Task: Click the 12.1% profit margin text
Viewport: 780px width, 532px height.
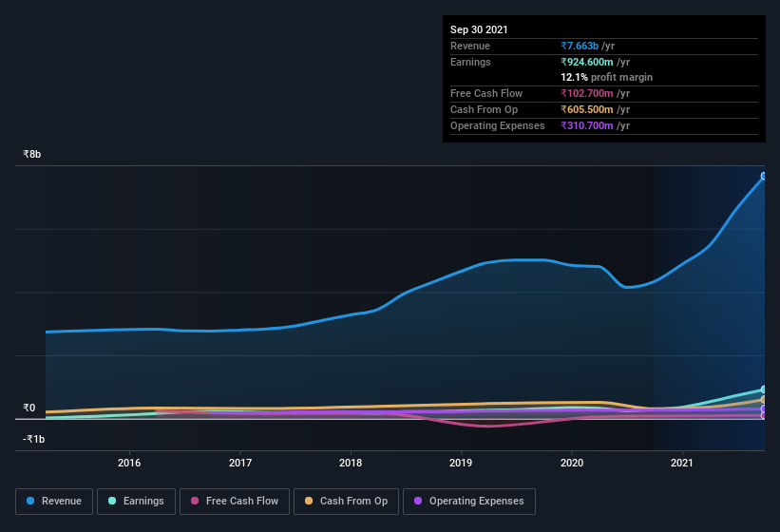Action: (x=606, y=78)
